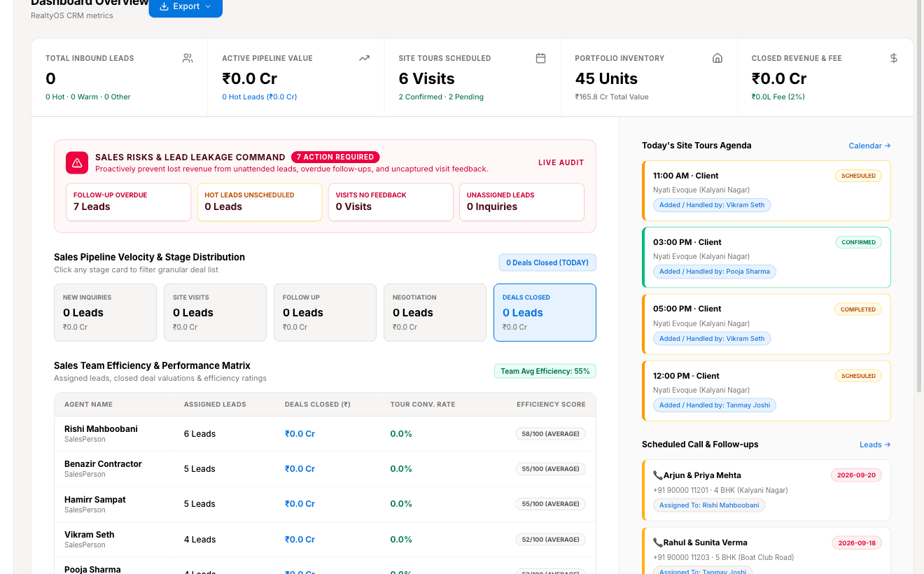924x574 pixels.
Task: Click the 45 Units inventory value
Action: 606,78
